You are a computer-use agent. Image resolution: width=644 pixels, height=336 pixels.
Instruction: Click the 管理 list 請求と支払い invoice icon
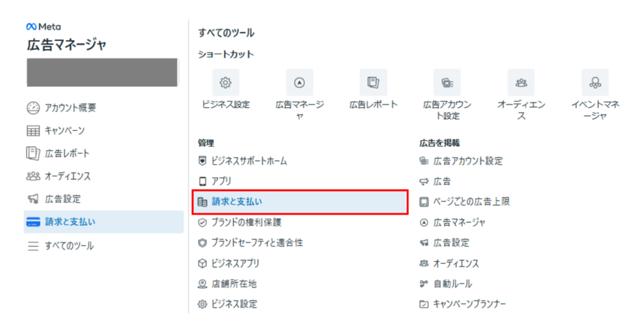[x=202, y=202]
